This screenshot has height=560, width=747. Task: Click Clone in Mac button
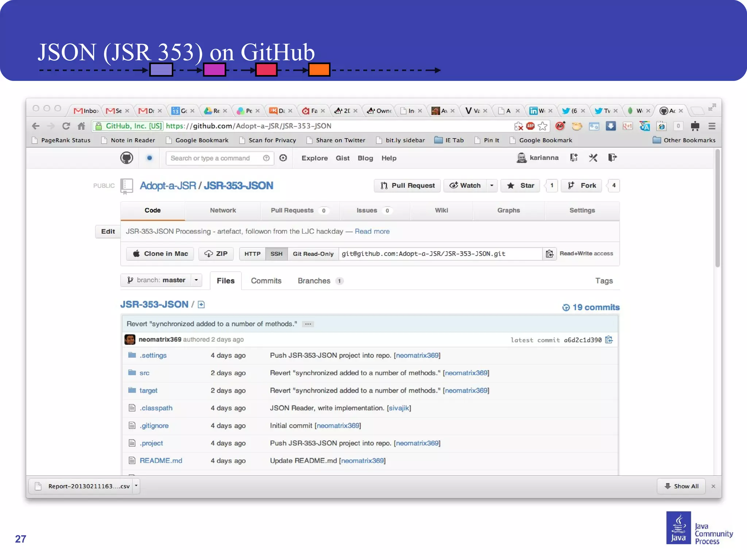[160, 254]
